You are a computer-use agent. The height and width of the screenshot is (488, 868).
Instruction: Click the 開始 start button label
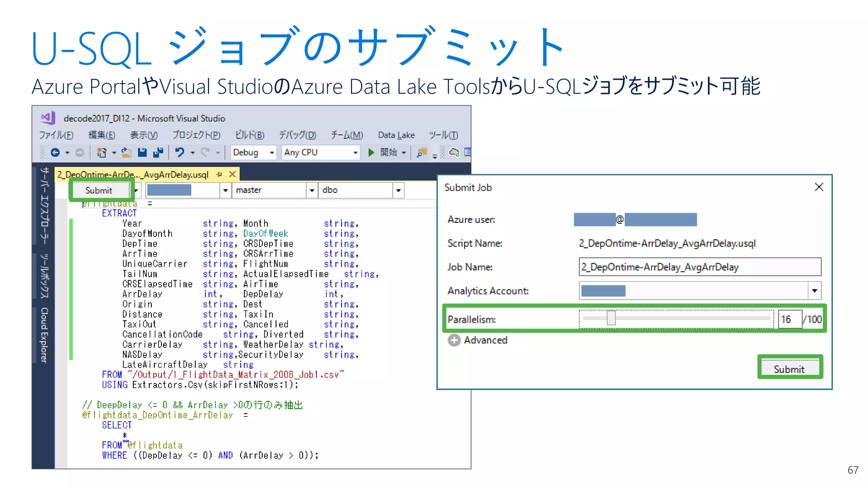pyautogui.click(x=388, y=152)
